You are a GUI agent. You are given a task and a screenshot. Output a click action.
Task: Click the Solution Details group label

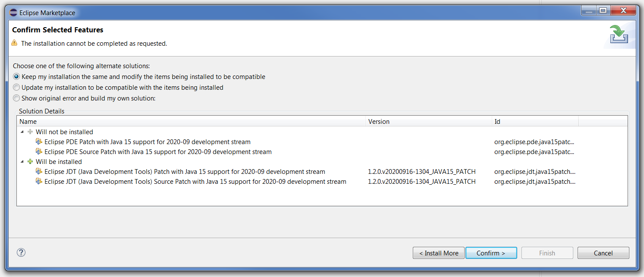coord(41,111)
